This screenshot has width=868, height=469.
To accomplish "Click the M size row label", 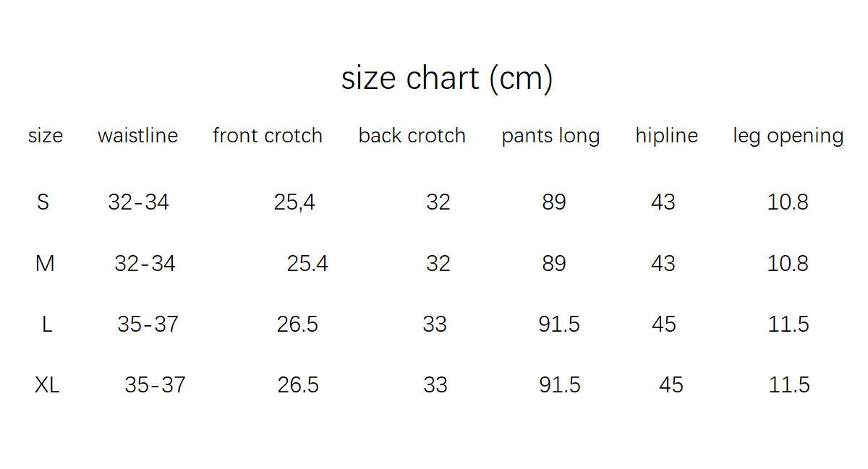I will pos(45,264).
